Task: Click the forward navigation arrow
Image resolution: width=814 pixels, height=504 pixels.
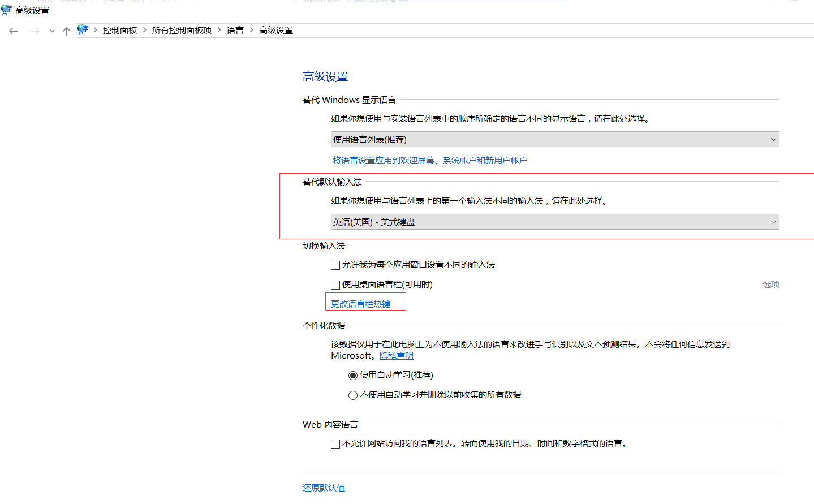Action: click(35, 31)
